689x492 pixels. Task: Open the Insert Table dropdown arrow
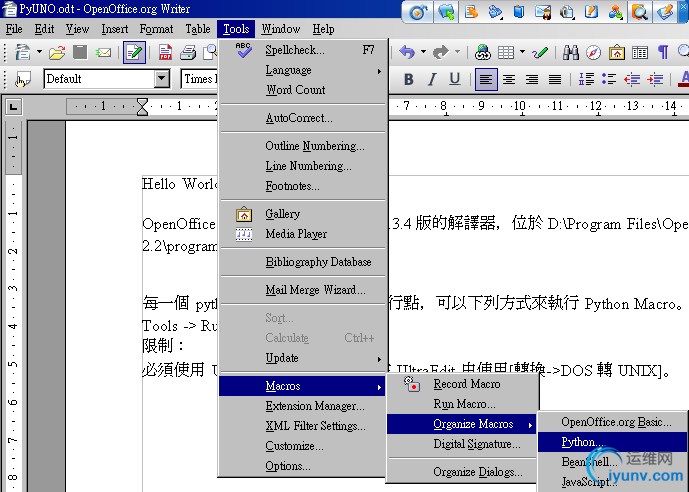[522, 52]
